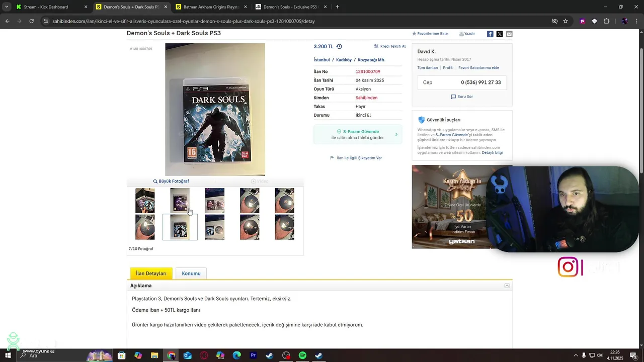The height and width of the screenshot is (362, 644).
Task: Open the tab search dropdown arrow
Action: pos(6,7)
